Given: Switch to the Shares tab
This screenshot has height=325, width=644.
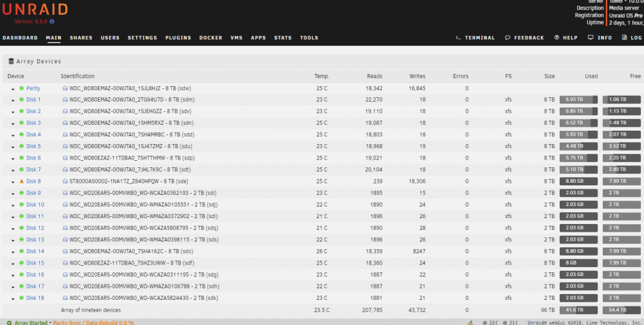Looking at the screenshot, I should click(x=81, y=38).
